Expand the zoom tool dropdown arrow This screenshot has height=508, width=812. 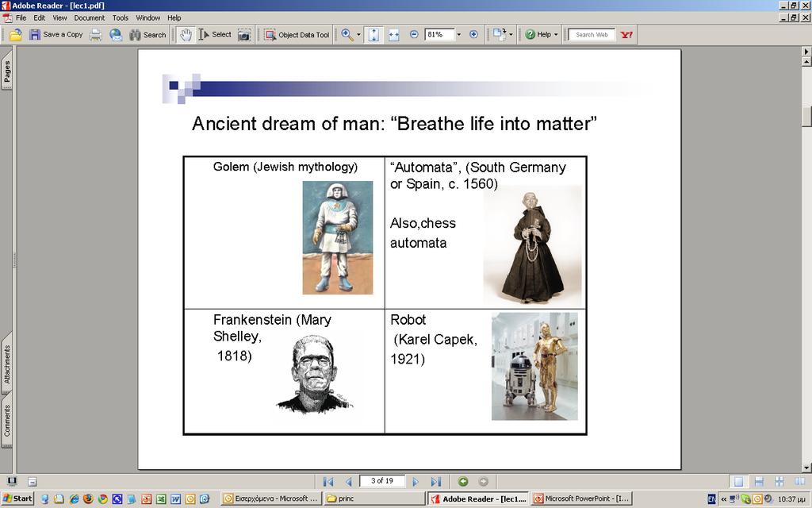358,35
